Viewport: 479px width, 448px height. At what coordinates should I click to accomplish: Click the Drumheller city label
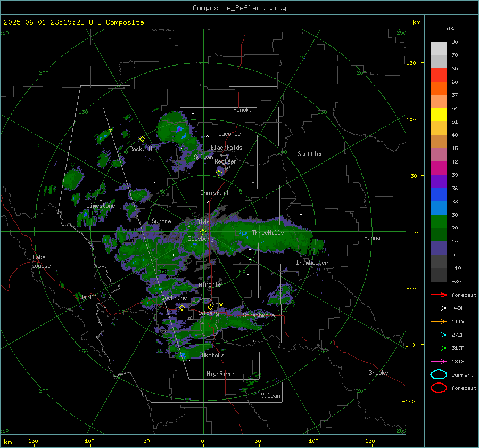[x=312, y=263]
